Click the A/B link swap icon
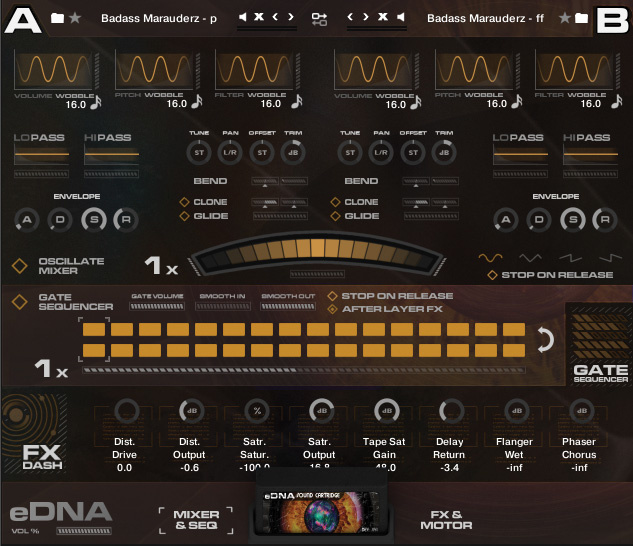The width and height of the screenshot is (633, 546). coord(319,18)
